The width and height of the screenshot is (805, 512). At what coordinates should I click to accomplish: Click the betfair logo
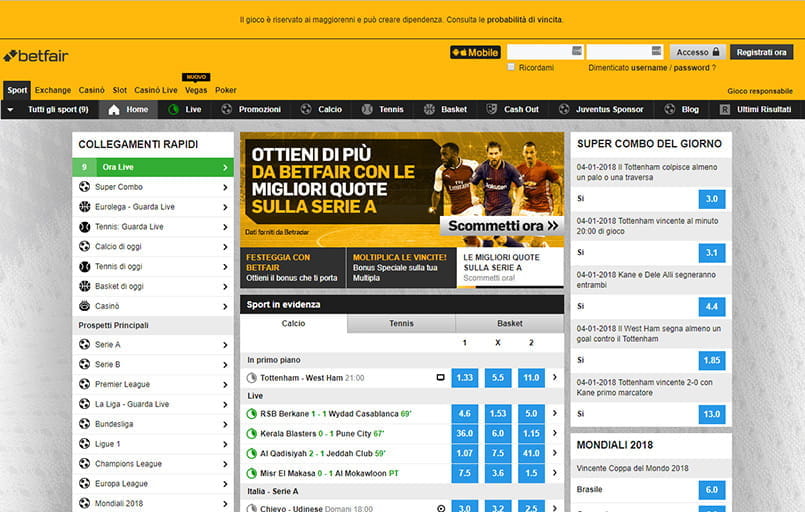click(35, 55)
